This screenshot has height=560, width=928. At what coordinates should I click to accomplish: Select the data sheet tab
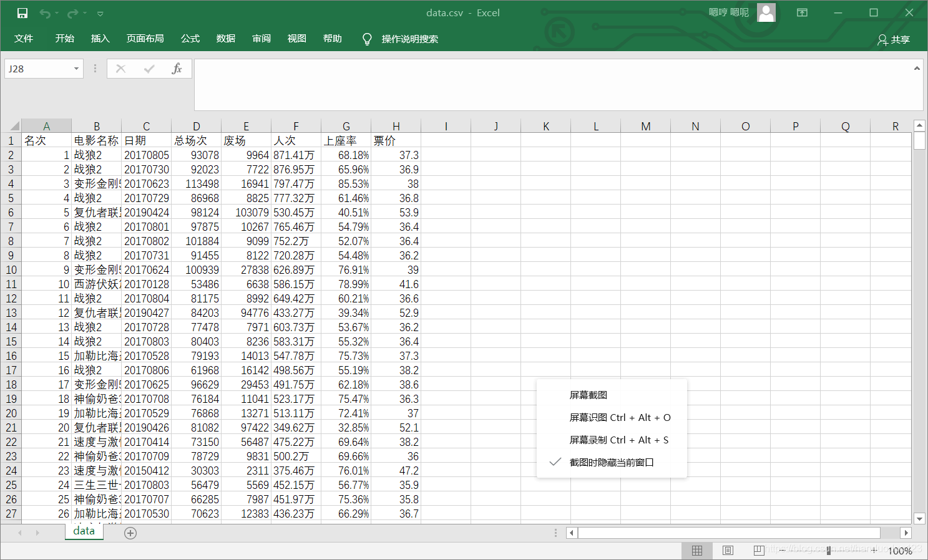click(x=84, y=531)
